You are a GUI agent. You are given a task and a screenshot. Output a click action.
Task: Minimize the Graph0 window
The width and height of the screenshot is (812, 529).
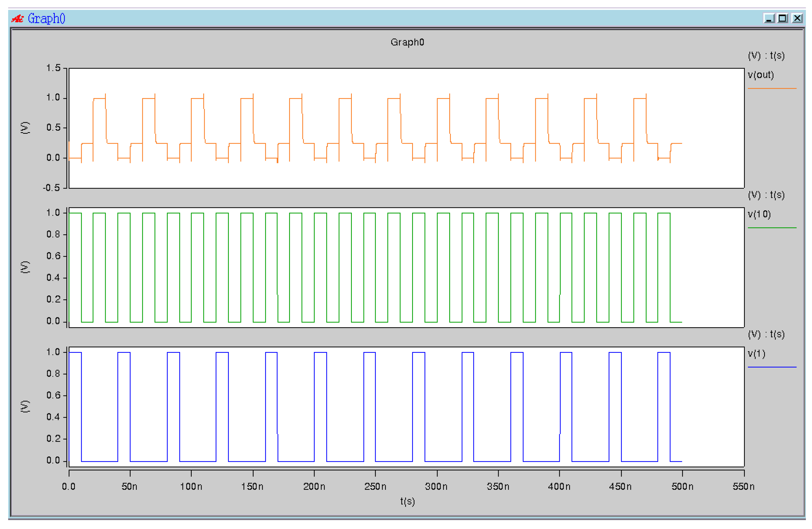coord(769,18)
